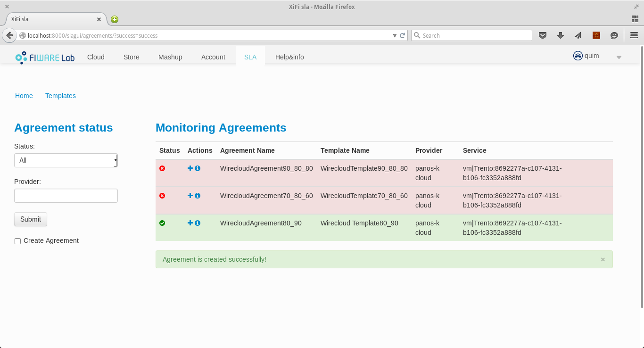Viewport: 644px width, 348px height.
Task: Click the Provider input field
Action: [x=66, y=196]
